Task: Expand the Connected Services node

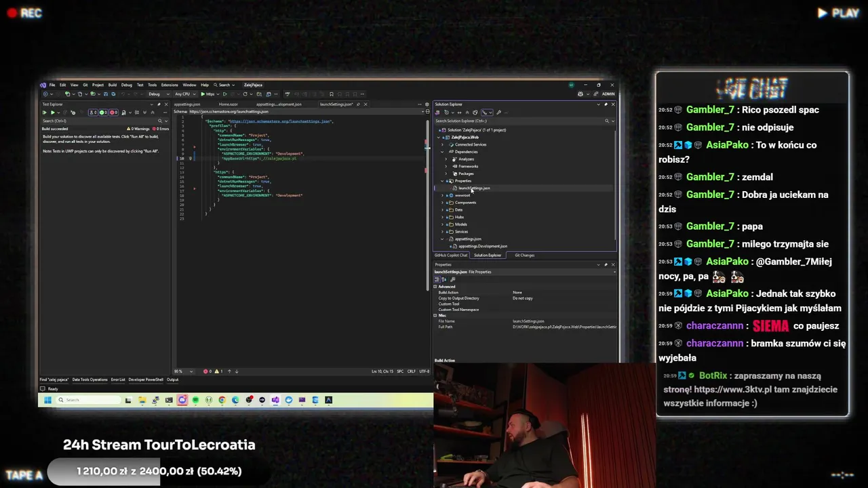Action: pos(442,144)
